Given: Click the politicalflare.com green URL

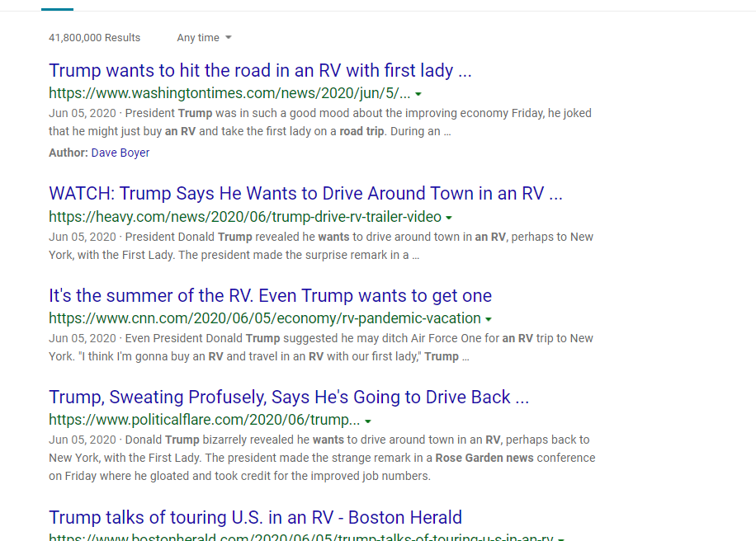Looking at the screenshot, I should [205, 420].
